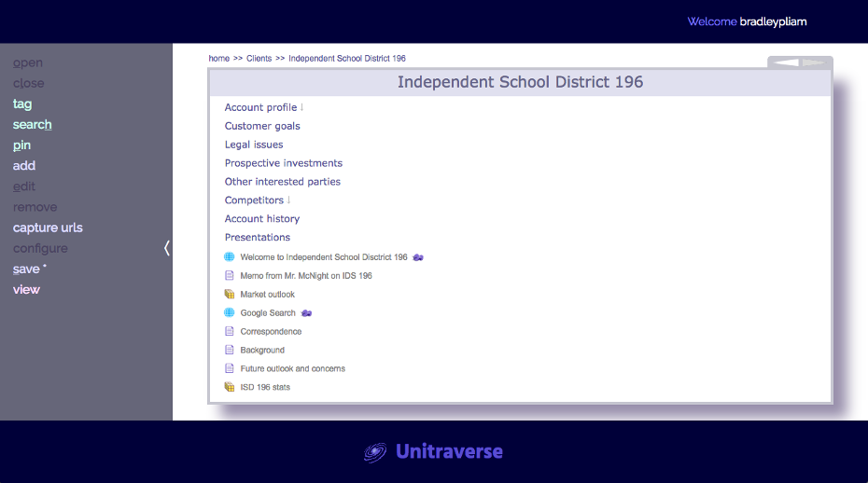Click the globe icon beside Google Search
Image resolution: width=868 pixels, height=483 pixels.
tap(230, 313)
